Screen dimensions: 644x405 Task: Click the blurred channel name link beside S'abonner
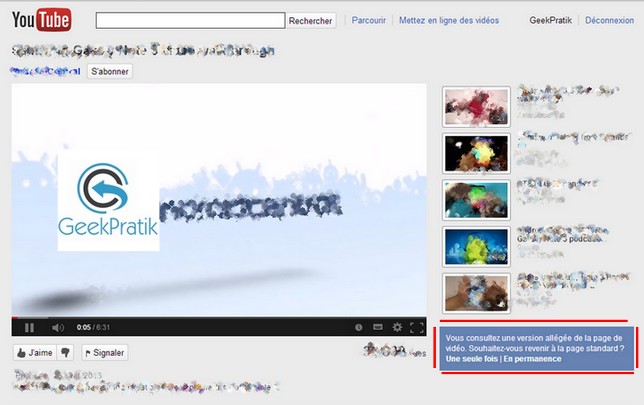(45, 71)
